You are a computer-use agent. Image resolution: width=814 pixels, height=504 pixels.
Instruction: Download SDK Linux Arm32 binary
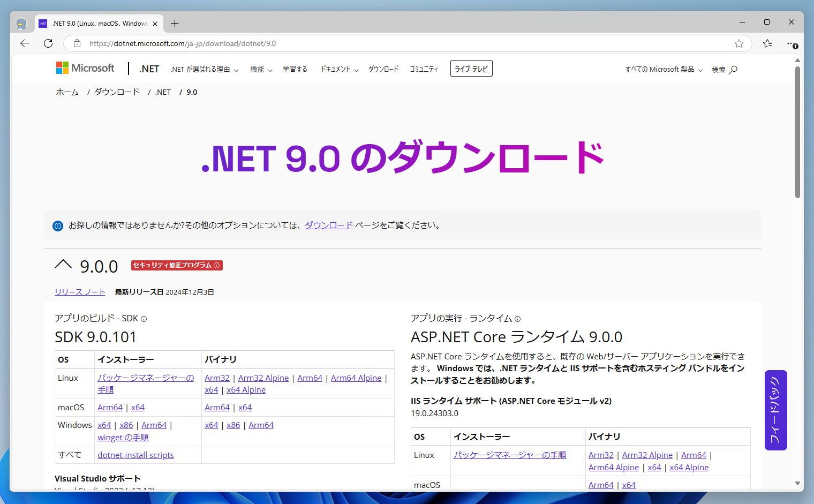[x=217, y=378]
